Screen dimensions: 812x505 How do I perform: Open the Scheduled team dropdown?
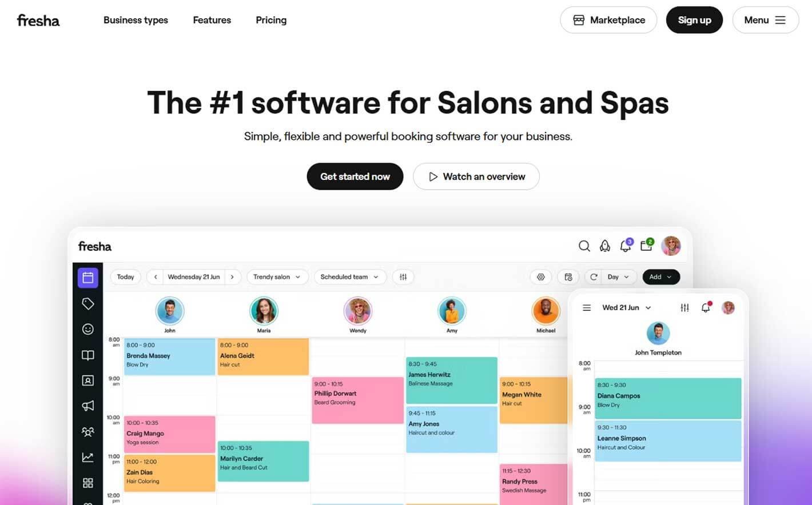(x=349, y=277)
